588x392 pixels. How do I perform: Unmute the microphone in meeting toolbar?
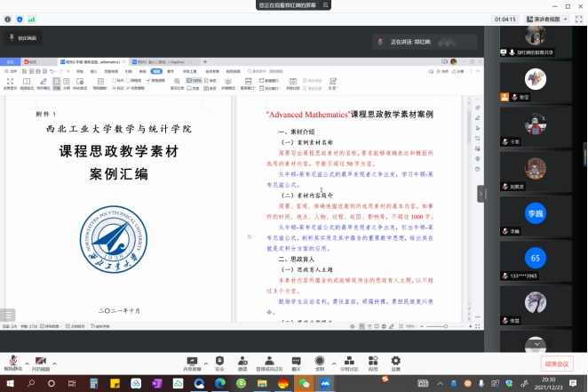[x=12, y=360]
